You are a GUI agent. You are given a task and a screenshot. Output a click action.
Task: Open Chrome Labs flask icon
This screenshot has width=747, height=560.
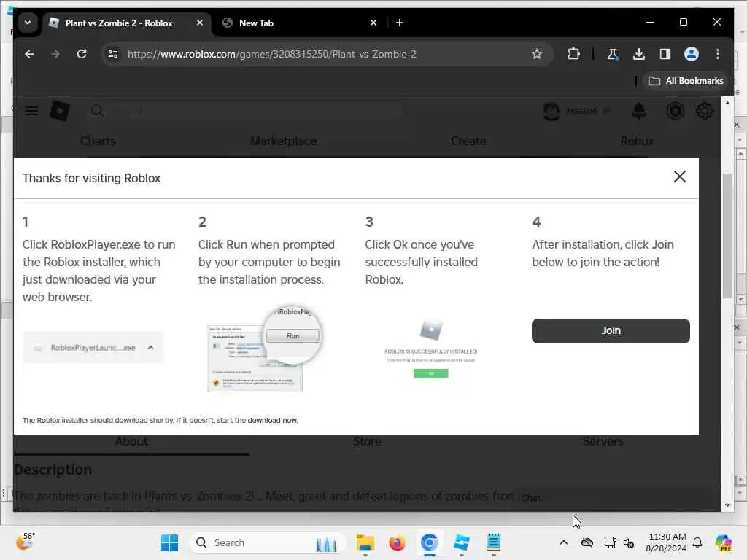pyautogui.click(x=612, y=54)
